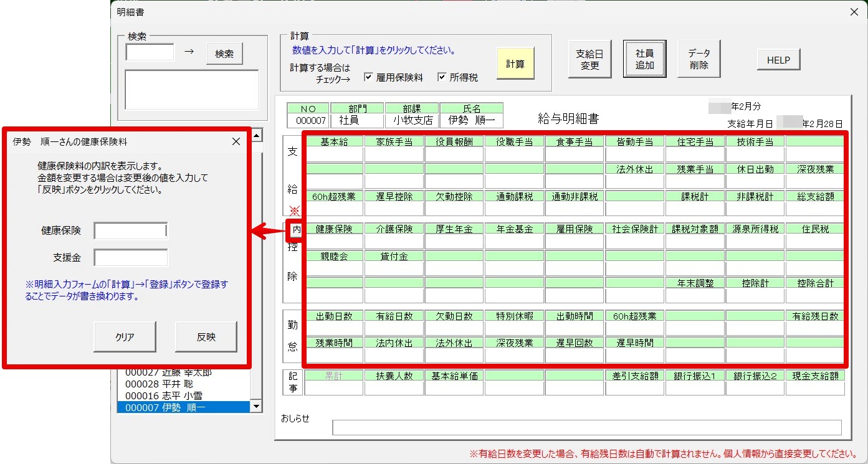Select employee 000016 志平 小雪 in list
Screen dimensions: 868x464
(x=183, y=395)
